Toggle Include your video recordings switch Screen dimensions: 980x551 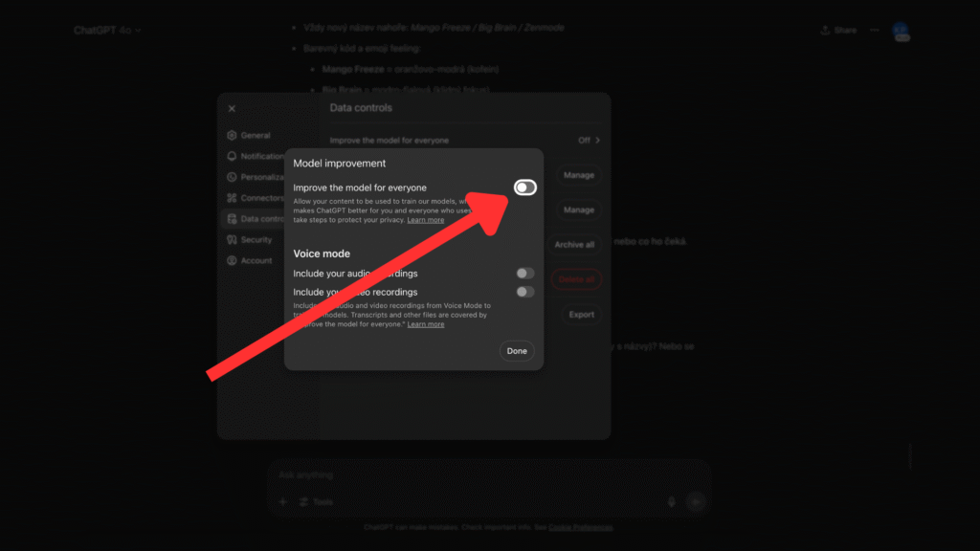525,292
